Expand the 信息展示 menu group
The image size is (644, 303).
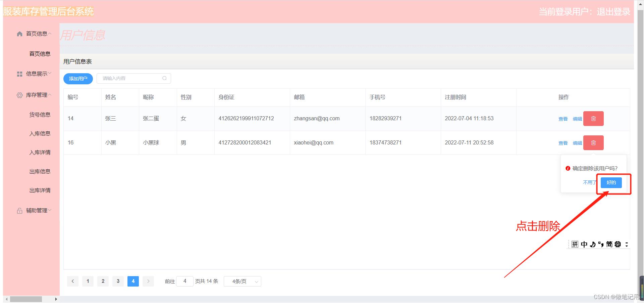[x=50, y=73]
